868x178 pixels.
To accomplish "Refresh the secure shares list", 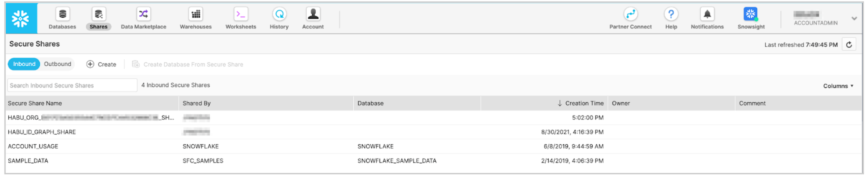I will 849,44.
